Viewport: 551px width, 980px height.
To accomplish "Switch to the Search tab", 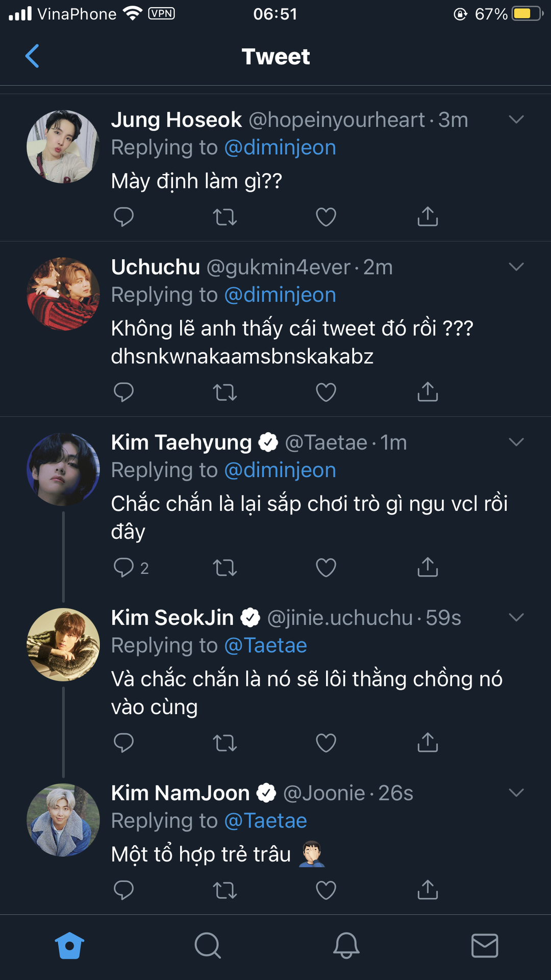I will 208,946.
